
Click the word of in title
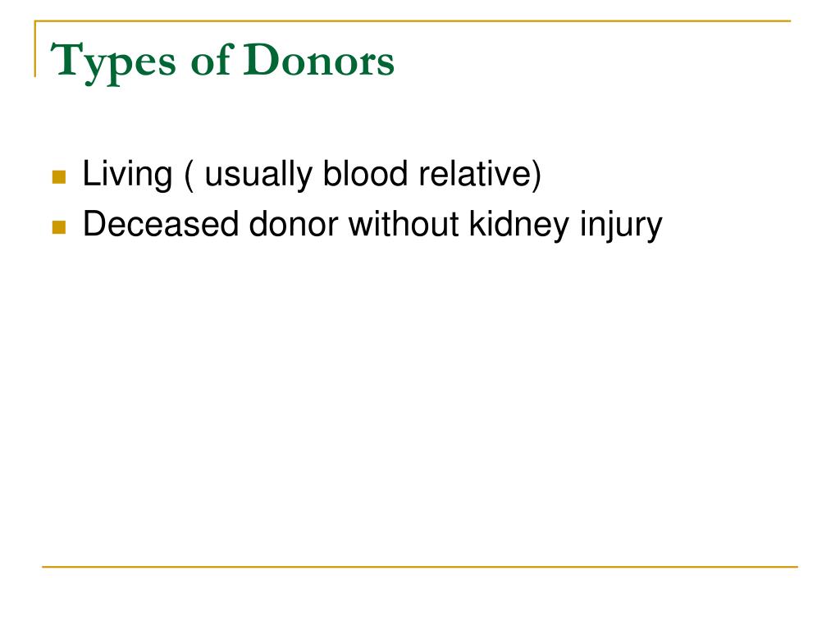[212, 59]
